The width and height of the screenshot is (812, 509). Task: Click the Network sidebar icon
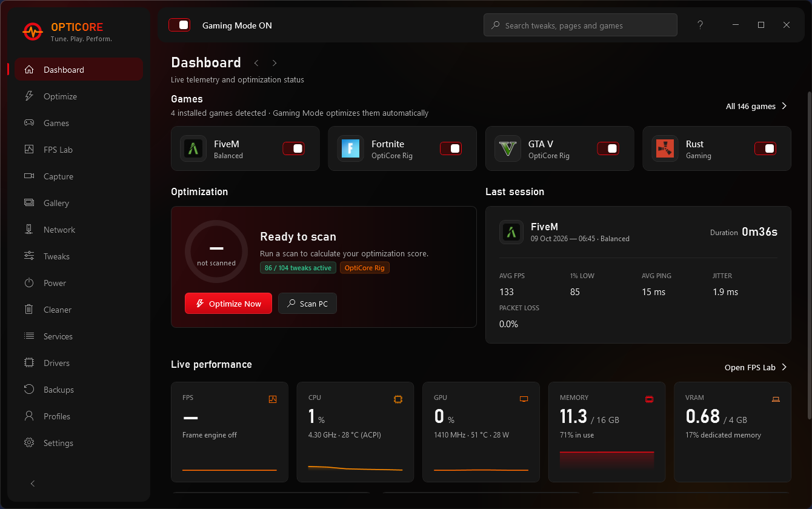[29, 230]
